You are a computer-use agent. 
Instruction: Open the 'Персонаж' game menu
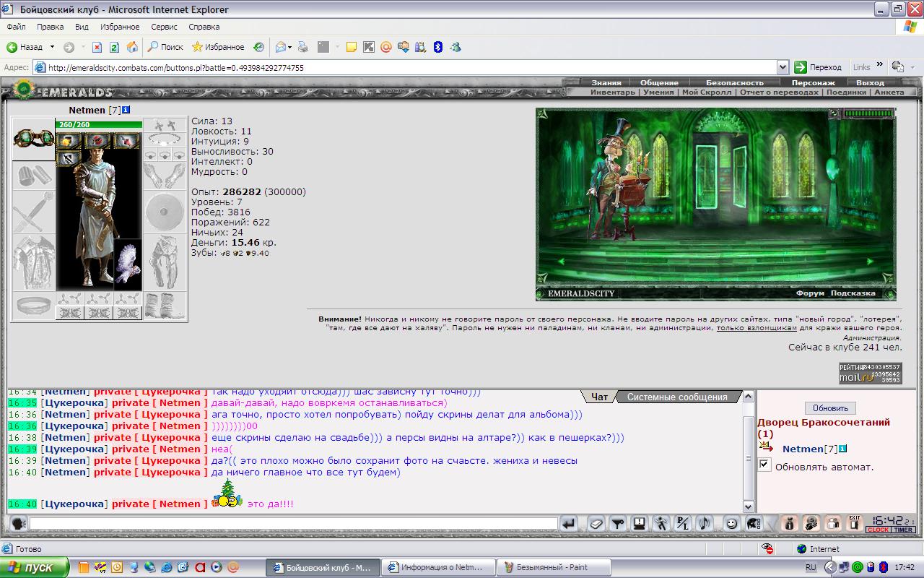click(x=814, y=82)
